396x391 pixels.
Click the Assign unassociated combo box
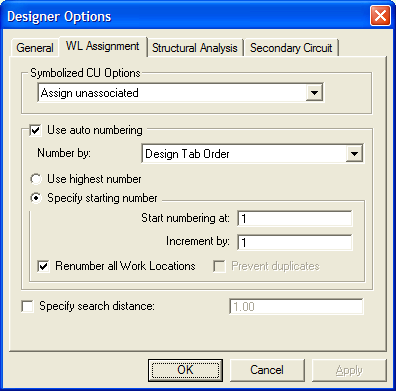point(180,93)
